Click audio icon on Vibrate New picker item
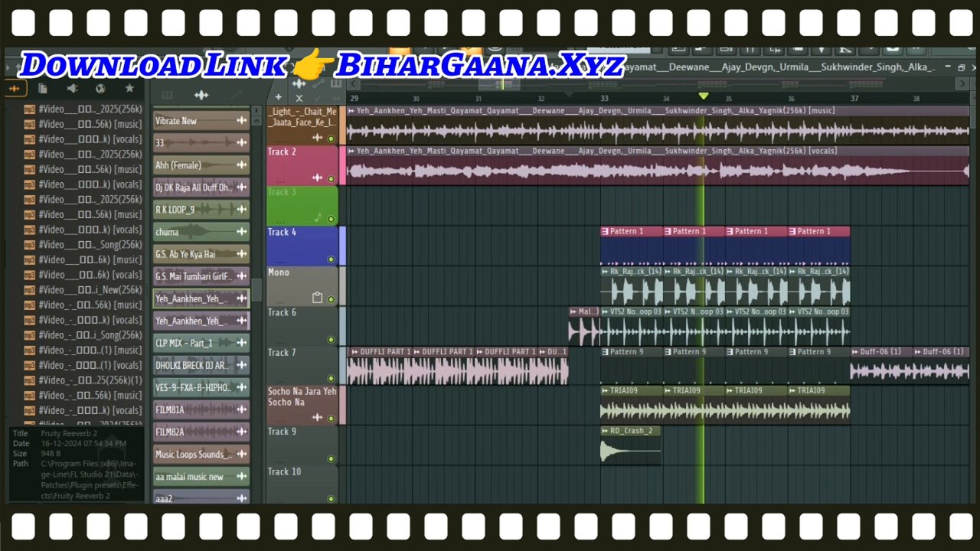The height and width of the screenshot is (551, 980). pos(241,121)
